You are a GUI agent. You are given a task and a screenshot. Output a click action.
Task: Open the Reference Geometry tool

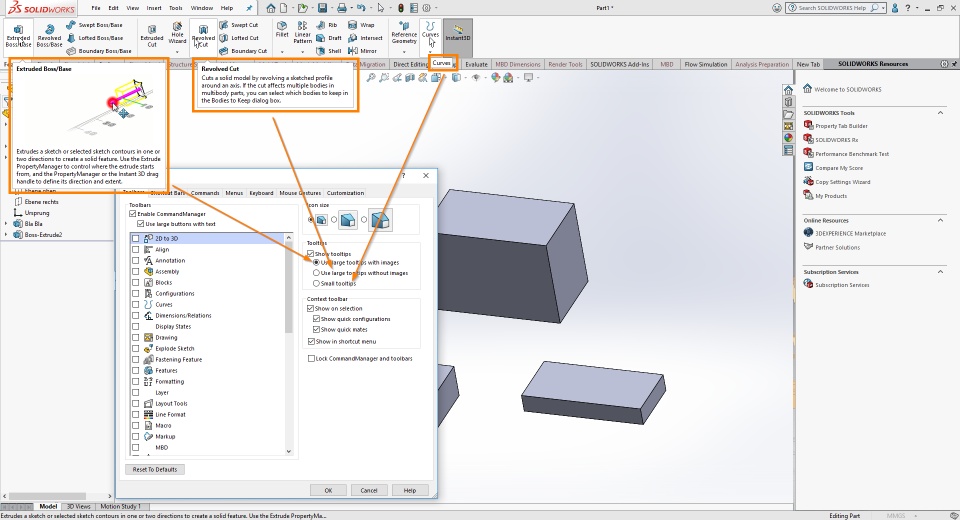point(404,33)
